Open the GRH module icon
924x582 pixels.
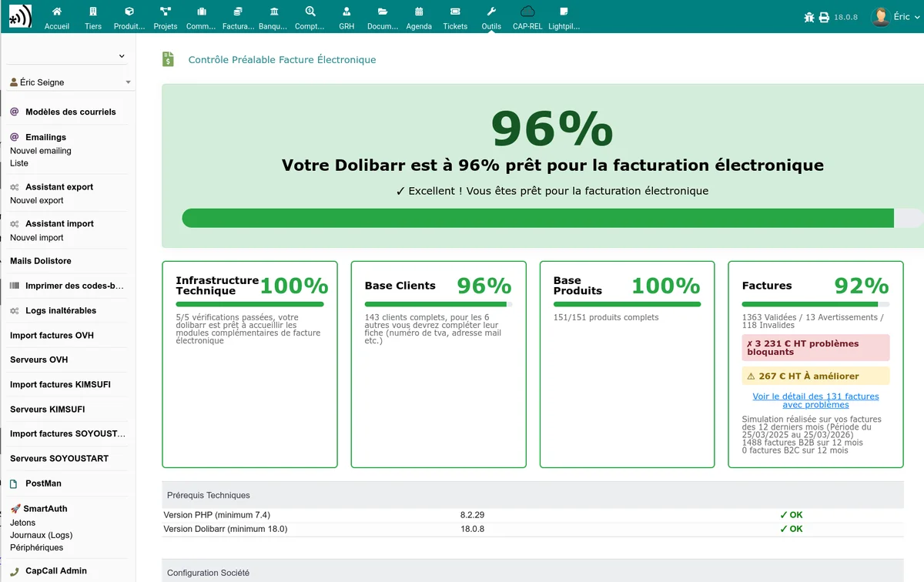point(346,12)
